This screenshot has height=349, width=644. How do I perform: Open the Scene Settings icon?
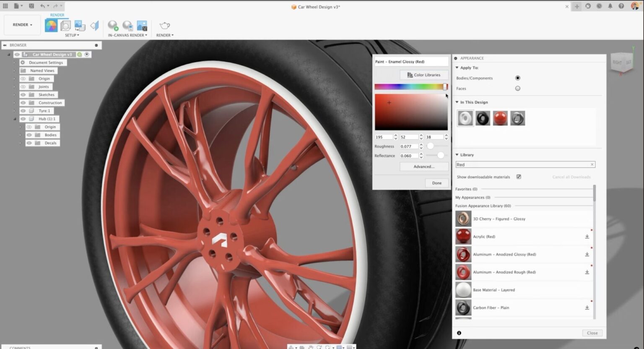coord(66,26)
